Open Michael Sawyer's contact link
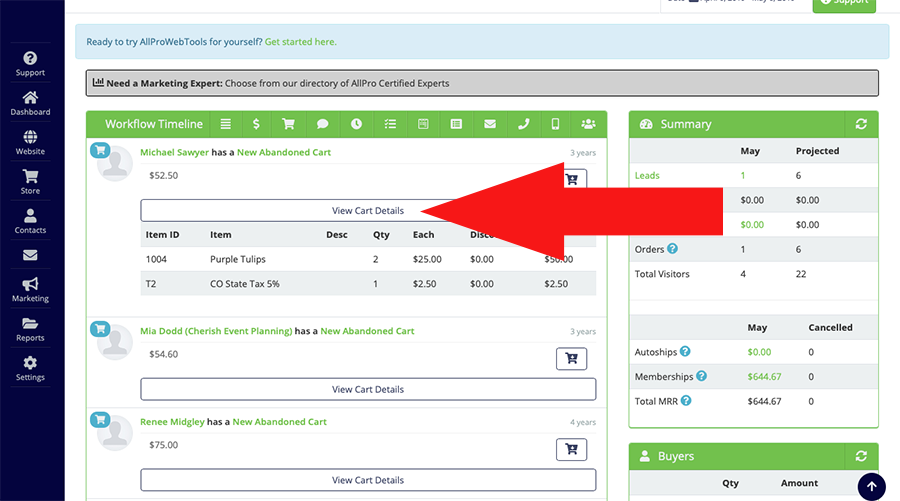 174,152
